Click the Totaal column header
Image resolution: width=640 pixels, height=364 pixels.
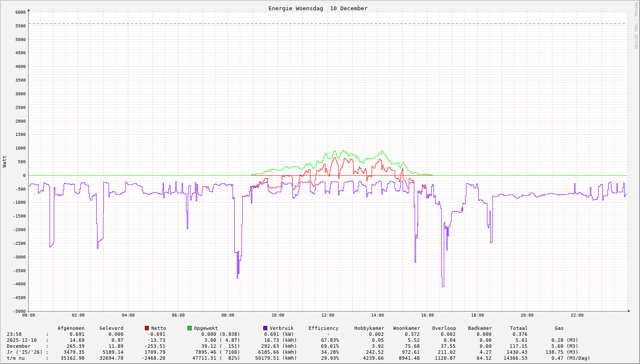tap(519, 328)
